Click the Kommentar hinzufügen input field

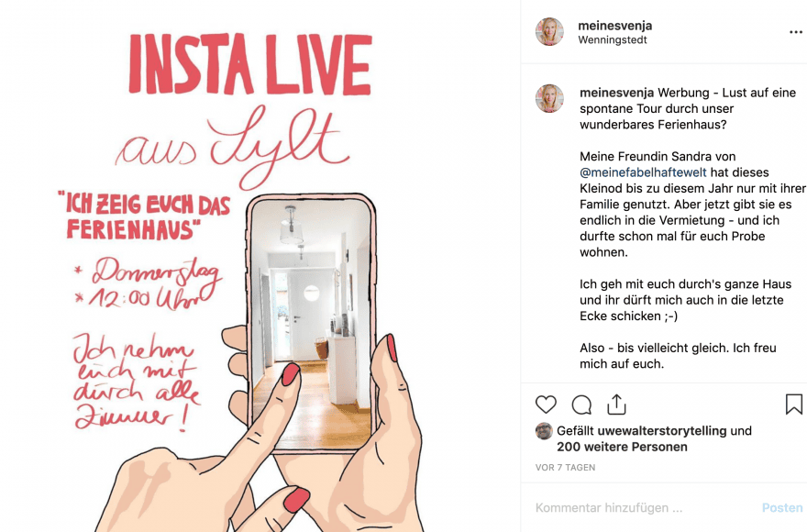644,508
